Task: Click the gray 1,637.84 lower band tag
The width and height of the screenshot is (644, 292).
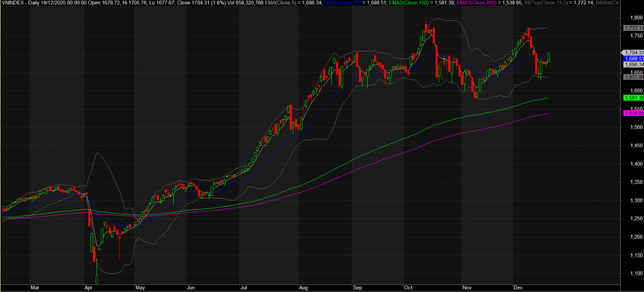Action: point(633,77)
